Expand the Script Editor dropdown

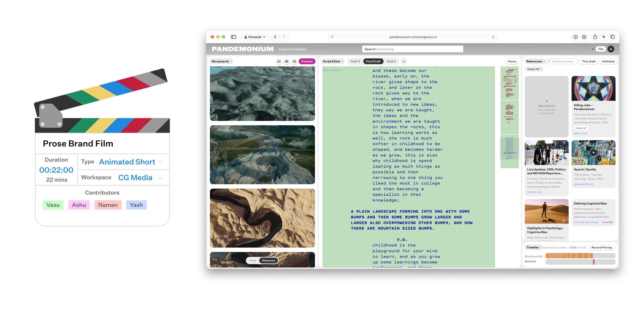(332, 61)
